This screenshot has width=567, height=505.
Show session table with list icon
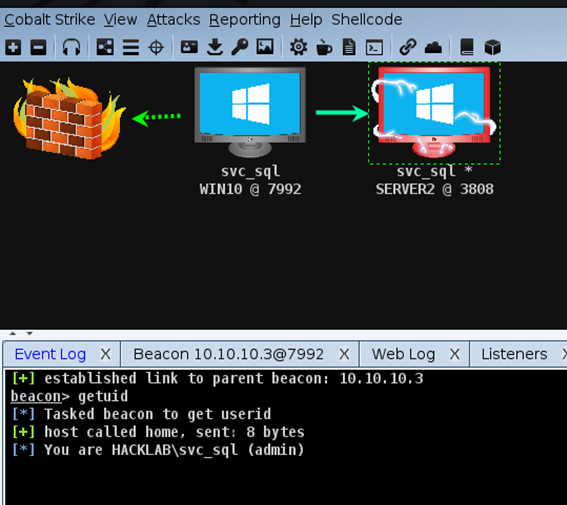point(131,47)
